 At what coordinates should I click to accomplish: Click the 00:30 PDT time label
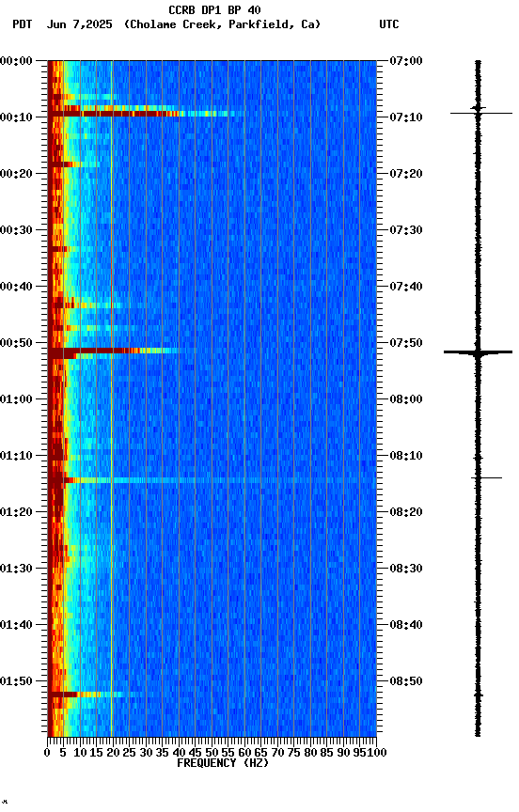(x=16, y=230)
